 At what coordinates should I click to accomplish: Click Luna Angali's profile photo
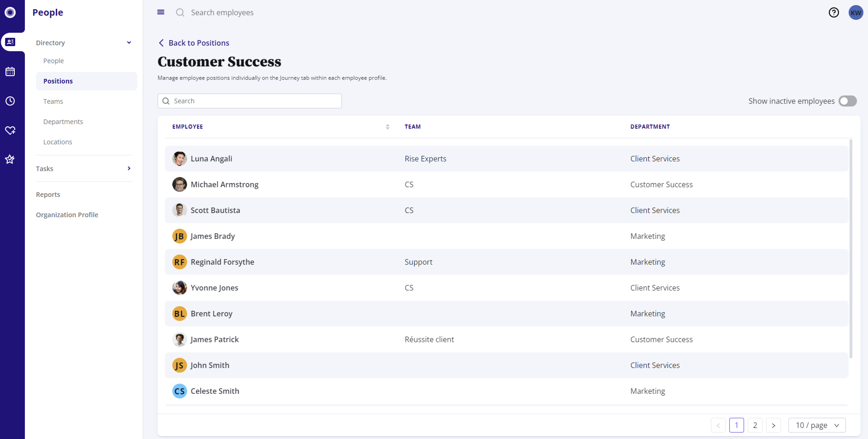click(179, 158)
